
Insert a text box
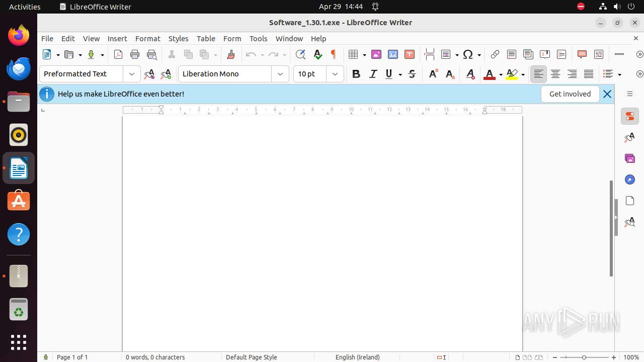point(410,55)
